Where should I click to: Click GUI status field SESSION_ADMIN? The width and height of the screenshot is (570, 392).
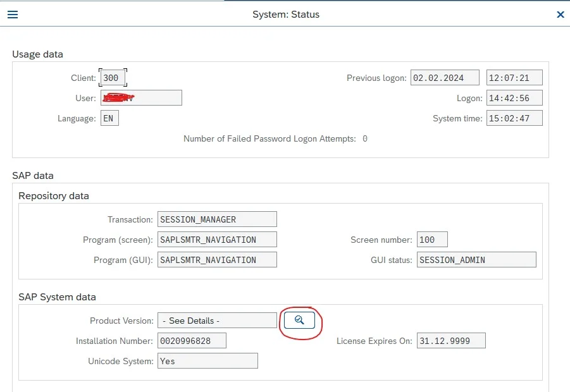tap(476, 260)
